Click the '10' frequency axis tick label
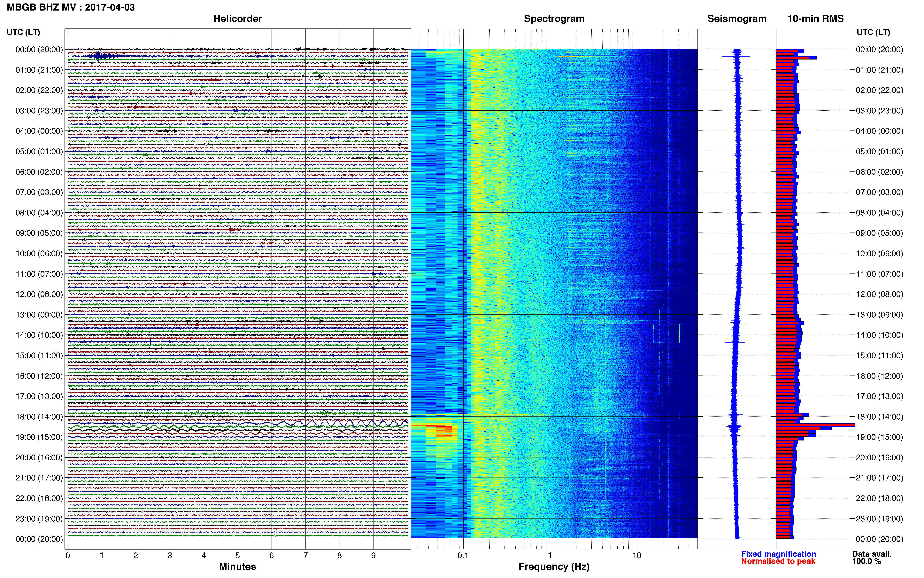924x578 pixels. 637,555
